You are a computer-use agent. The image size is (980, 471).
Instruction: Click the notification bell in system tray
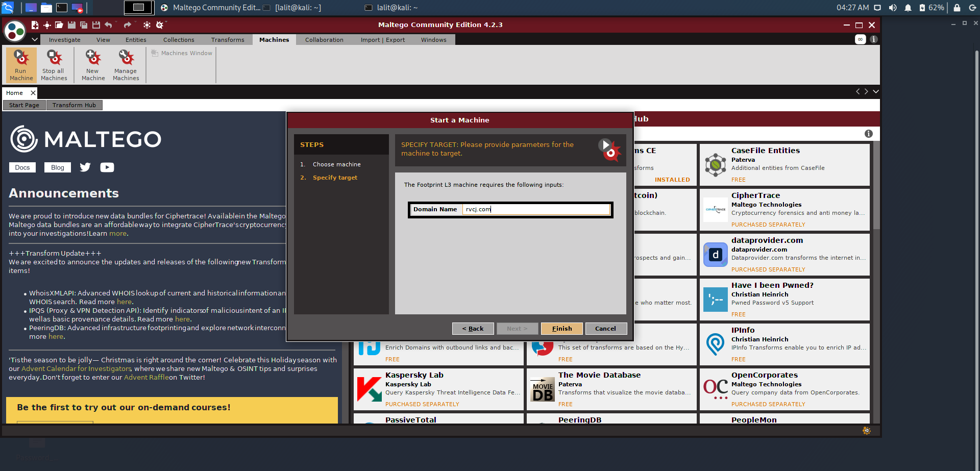coord(908,8)
